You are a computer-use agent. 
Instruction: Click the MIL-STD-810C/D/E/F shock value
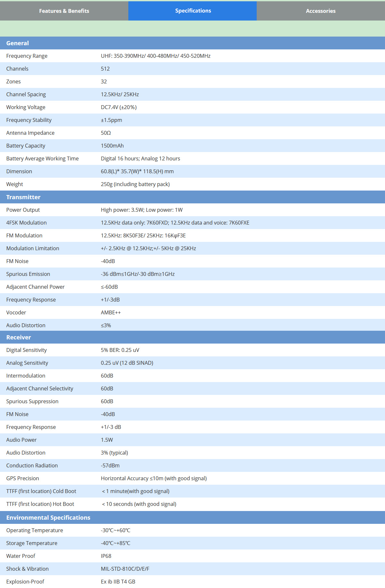[125, 569]
